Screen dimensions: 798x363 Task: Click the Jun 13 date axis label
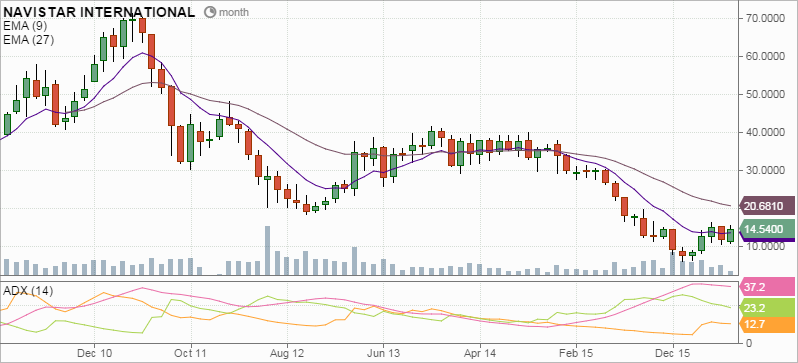383,352
